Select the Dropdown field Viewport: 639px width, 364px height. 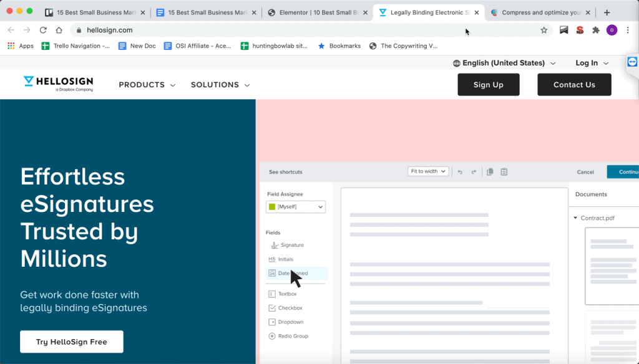pyautogui.click(x=286, y=322)
